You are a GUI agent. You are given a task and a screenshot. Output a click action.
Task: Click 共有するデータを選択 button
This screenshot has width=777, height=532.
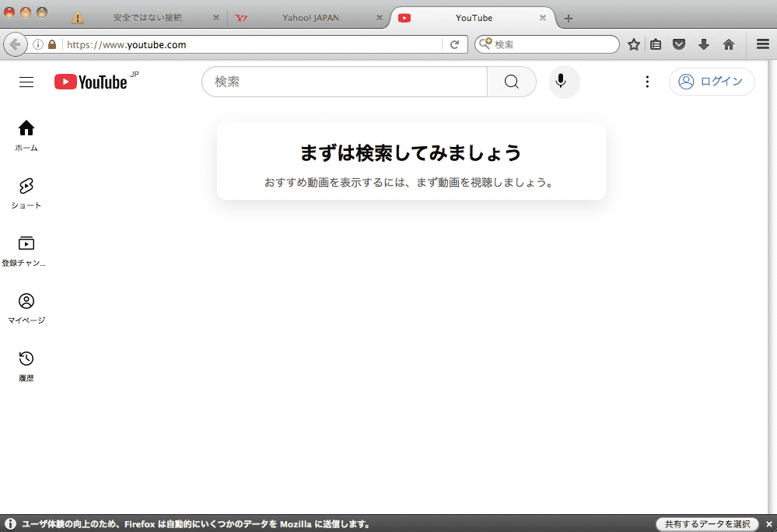(x=707, y=523)
